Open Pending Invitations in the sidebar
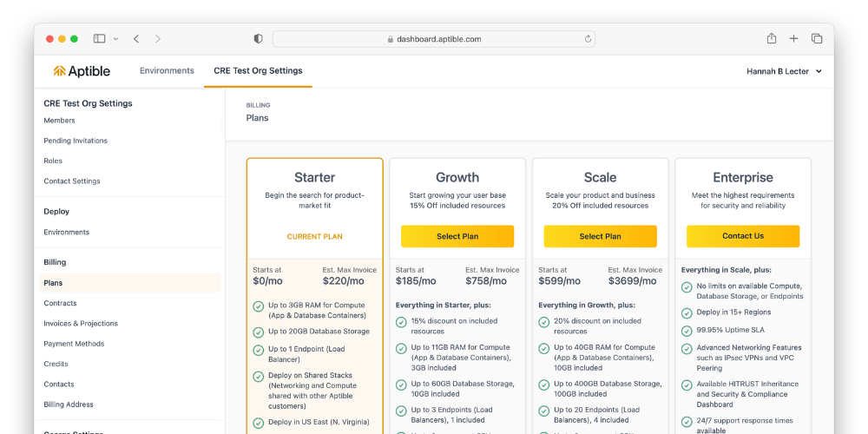 pyautogui.click(x=76, y=141)
